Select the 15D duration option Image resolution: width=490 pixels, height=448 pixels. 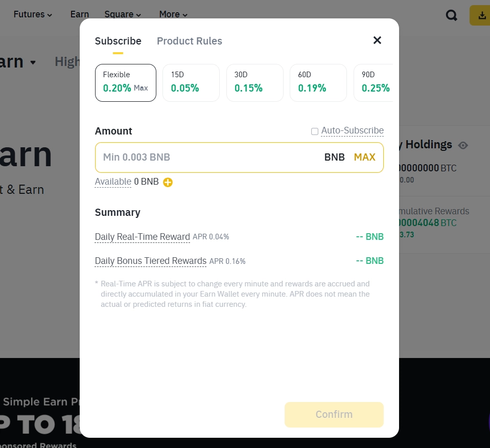pos(191,82)
